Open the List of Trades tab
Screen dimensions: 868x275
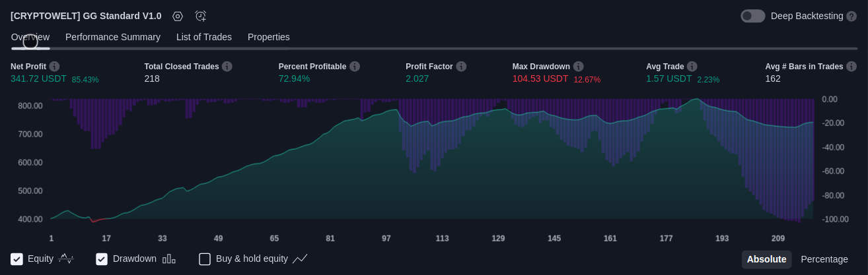click(x=204, y=37)
